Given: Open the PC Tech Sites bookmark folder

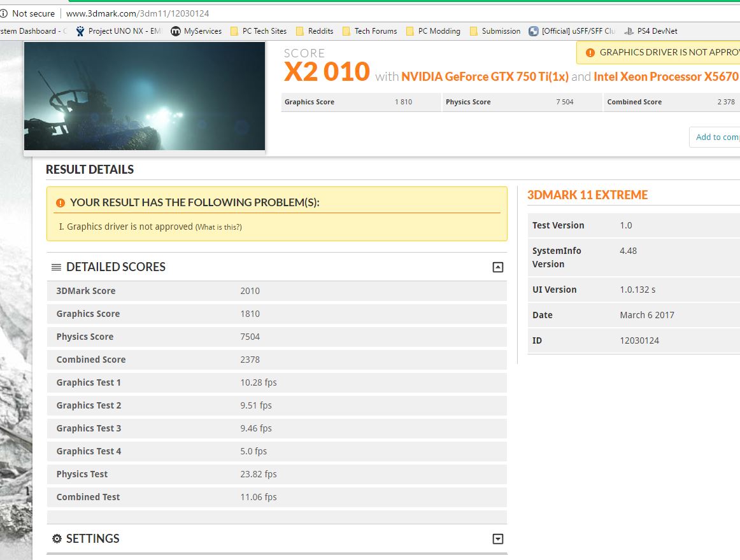Looking at the screenshot, I should (259, 31).
